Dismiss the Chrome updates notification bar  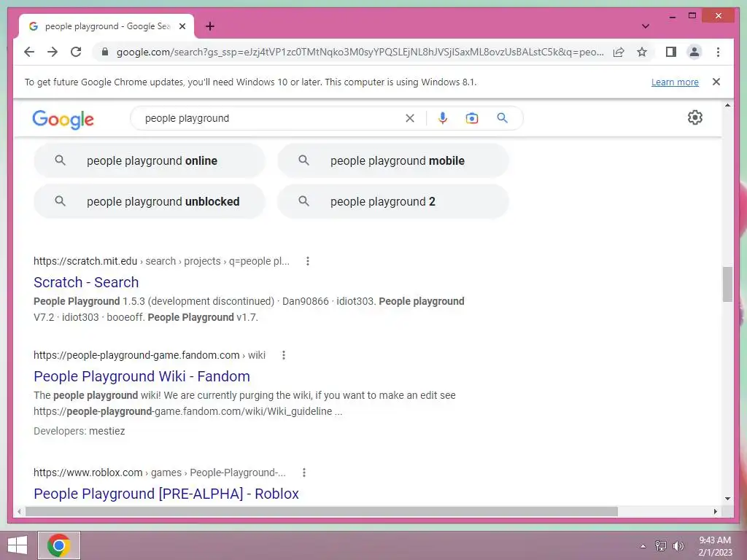click(x=716, y=82)
